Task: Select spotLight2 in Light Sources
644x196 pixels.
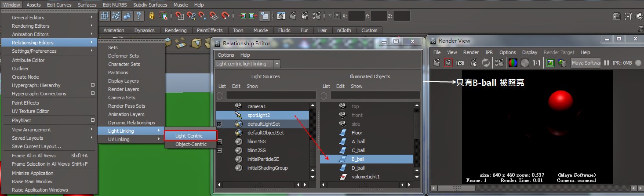Action: coord(263,115)
